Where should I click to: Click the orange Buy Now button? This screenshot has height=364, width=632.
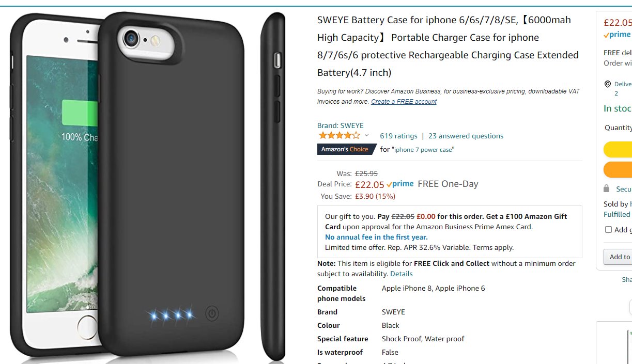click(618, 170)
